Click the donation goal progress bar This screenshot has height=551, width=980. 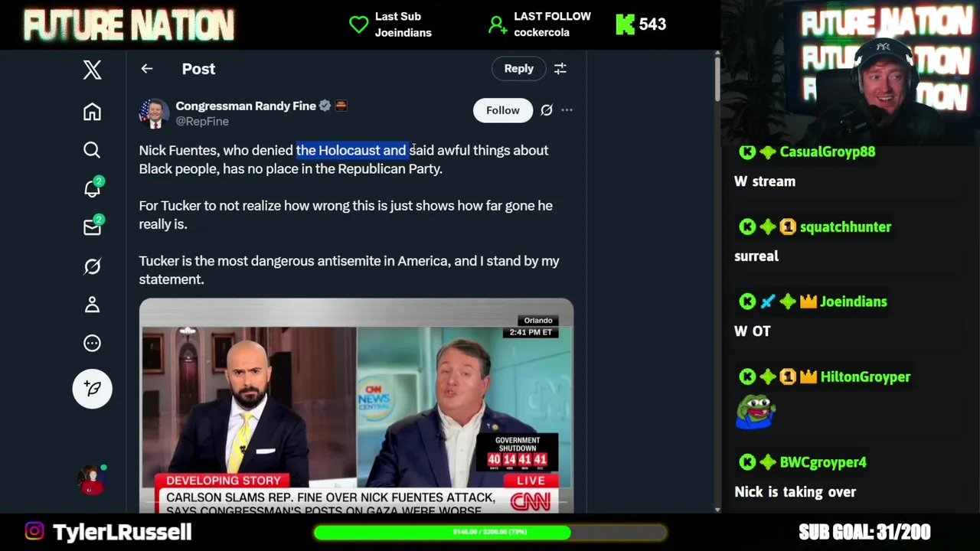click(490, 532)
